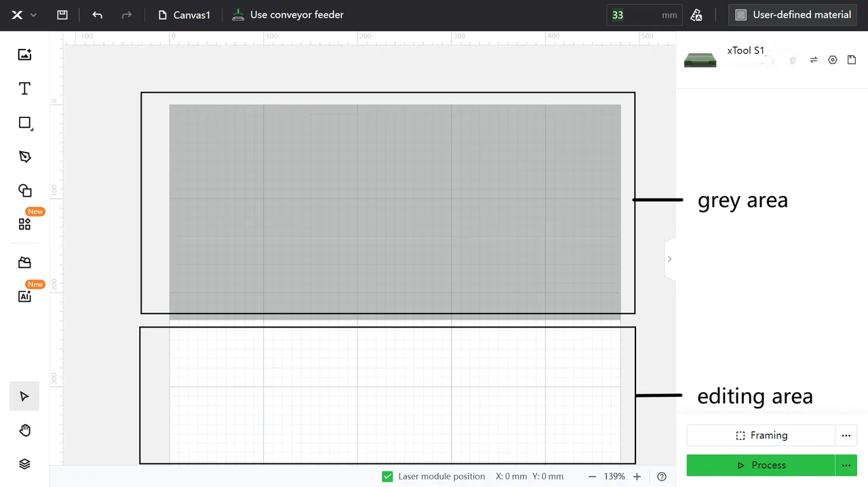The width and height of the screenshot is (868, 487).
Task: Open User-defined material selector
Action: click(x=793, y=15)
